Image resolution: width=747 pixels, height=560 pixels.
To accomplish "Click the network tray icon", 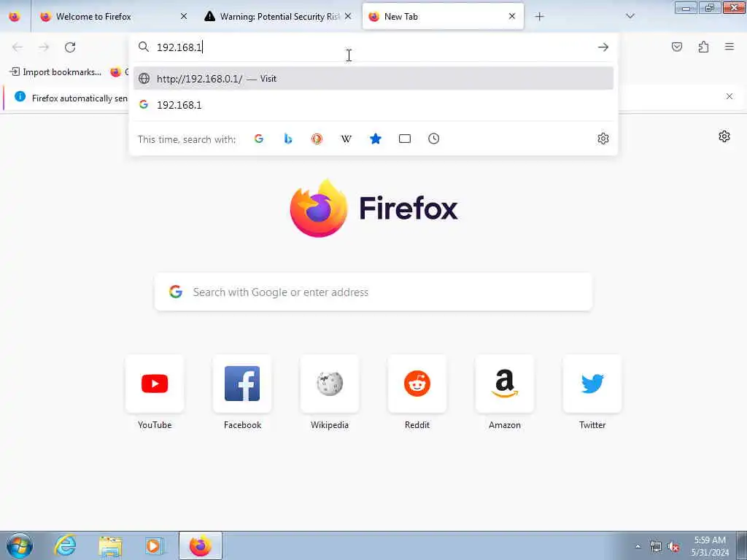I will pyautogui.click(x=656, y=547).
